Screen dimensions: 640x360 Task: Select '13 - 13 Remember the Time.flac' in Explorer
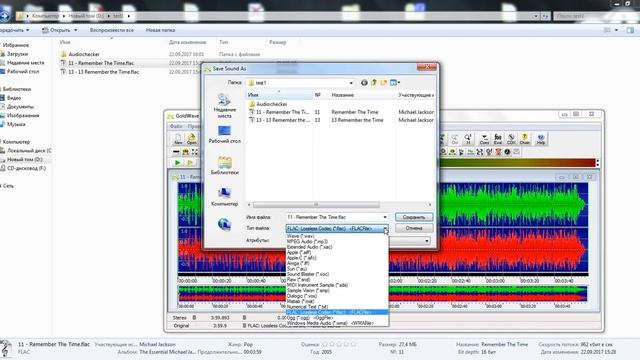click(103, 72)
